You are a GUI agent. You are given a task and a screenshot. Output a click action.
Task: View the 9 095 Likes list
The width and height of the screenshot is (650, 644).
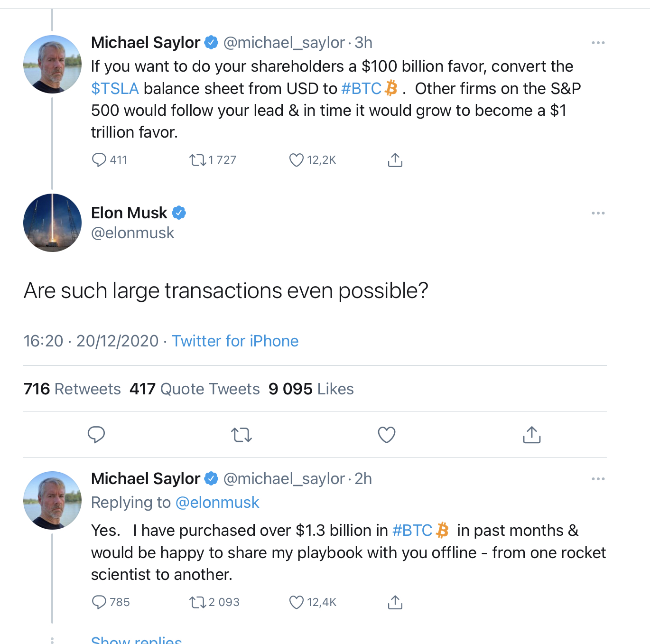pyautogui.click(x=311, y=389)
